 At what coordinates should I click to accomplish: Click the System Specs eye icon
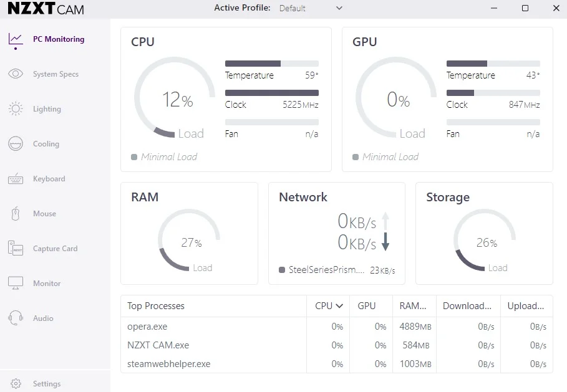coord(16,74)
